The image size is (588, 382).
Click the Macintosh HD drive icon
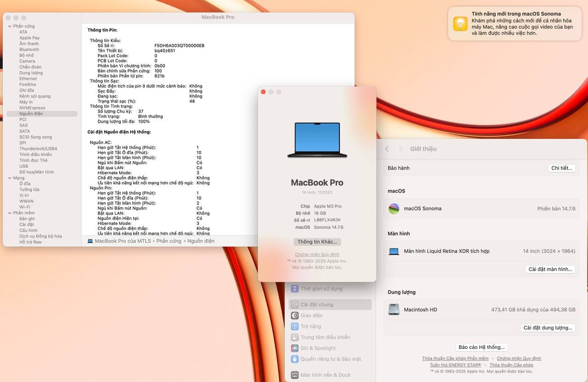click(394, 310)
